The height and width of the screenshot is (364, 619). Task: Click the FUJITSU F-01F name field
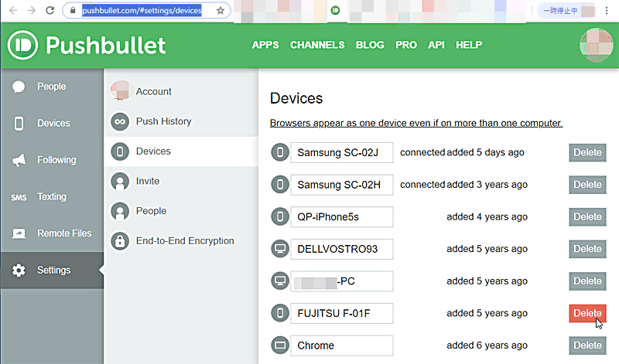click(x=342, y=313)
